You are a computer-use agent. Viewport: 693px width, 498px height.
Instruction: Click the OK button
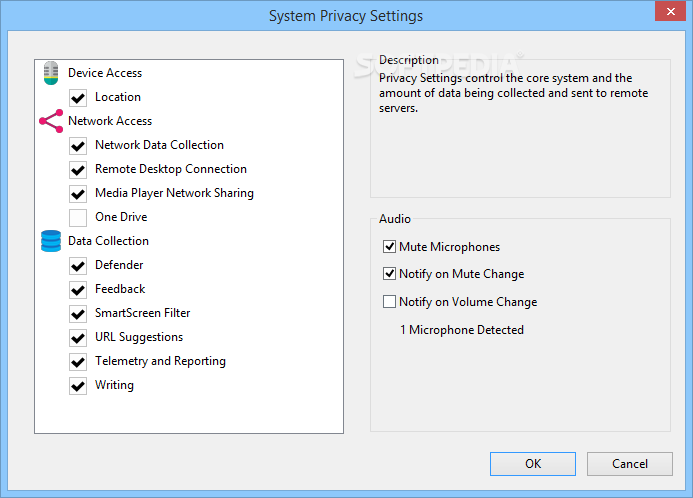(x=533, y=464)
